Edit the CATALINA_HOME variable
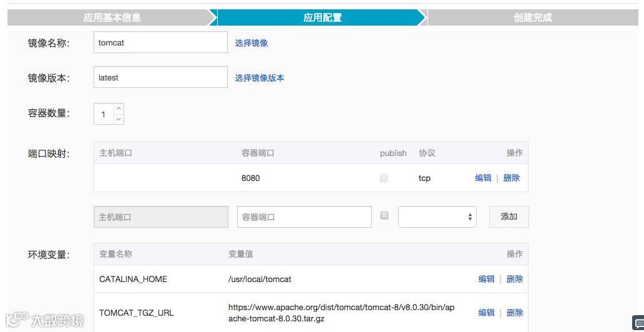644x332 pixels. coord(486,279)
